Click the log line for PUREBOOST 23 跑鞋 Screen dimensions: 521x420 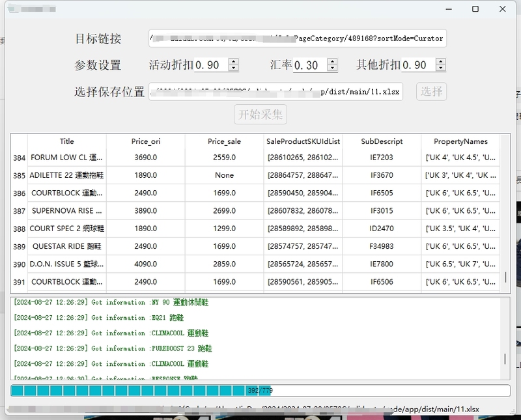coord(113,348)
